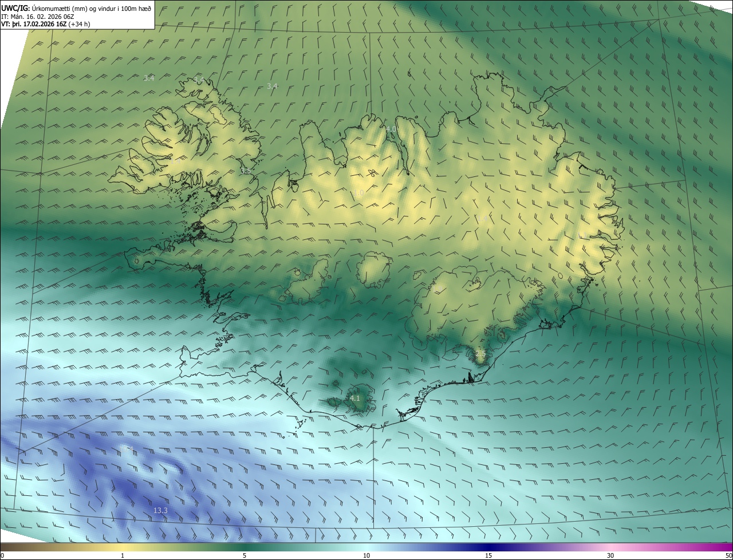Click the 4.1 value label on the map
This screenshot has width=733, height=560.
(354, 398)
